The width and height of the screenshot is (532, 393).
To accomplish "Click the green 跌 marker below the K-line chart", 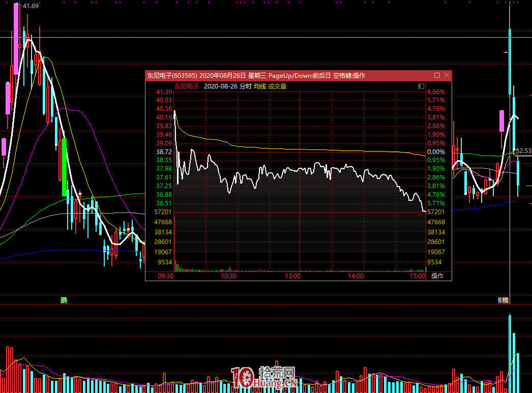I will point(64,300).
